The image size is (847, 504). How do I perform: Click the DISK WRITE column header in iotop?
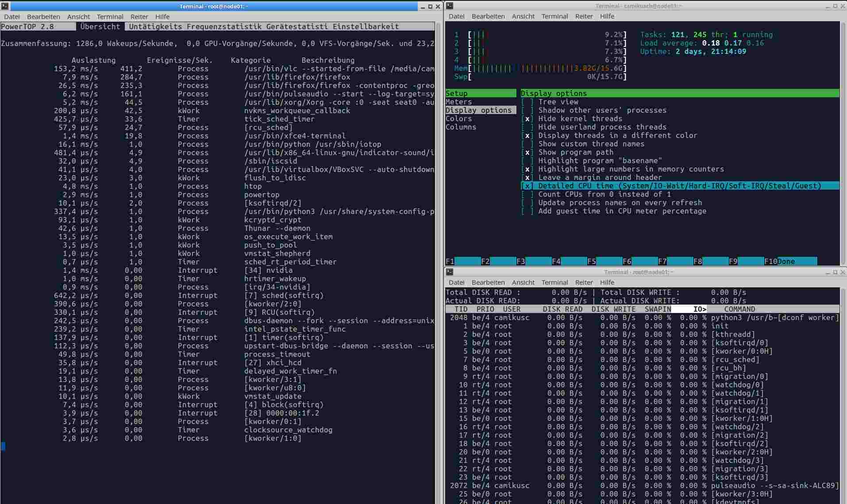tap(613, 309)
